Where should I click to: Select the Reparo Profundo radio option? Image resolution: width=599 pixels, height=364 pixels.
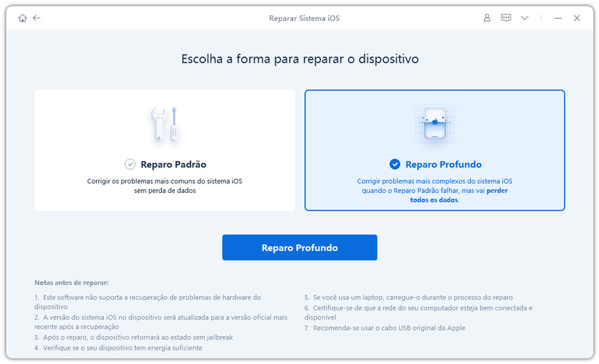point(395,164)
